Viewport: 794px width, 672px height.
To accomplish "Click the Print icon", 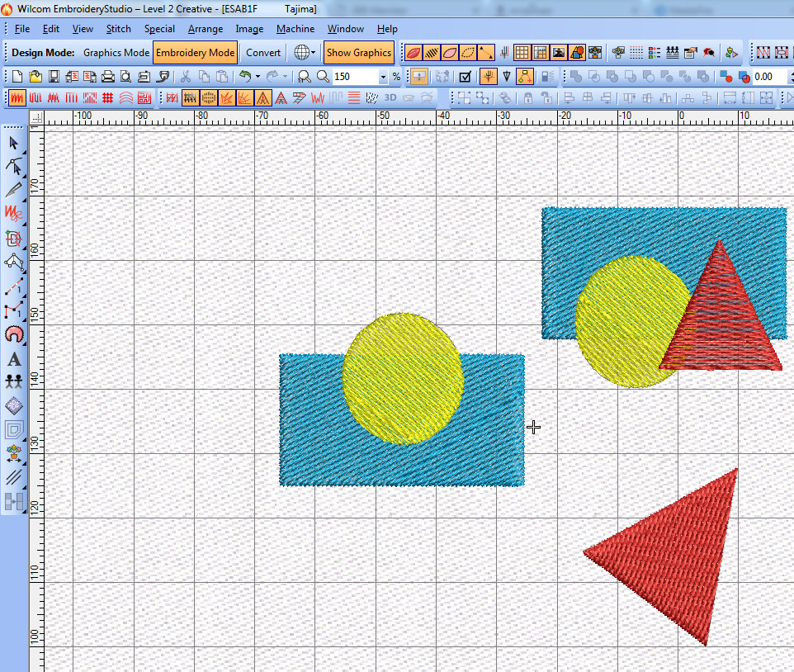I will [x=107, y=77].
